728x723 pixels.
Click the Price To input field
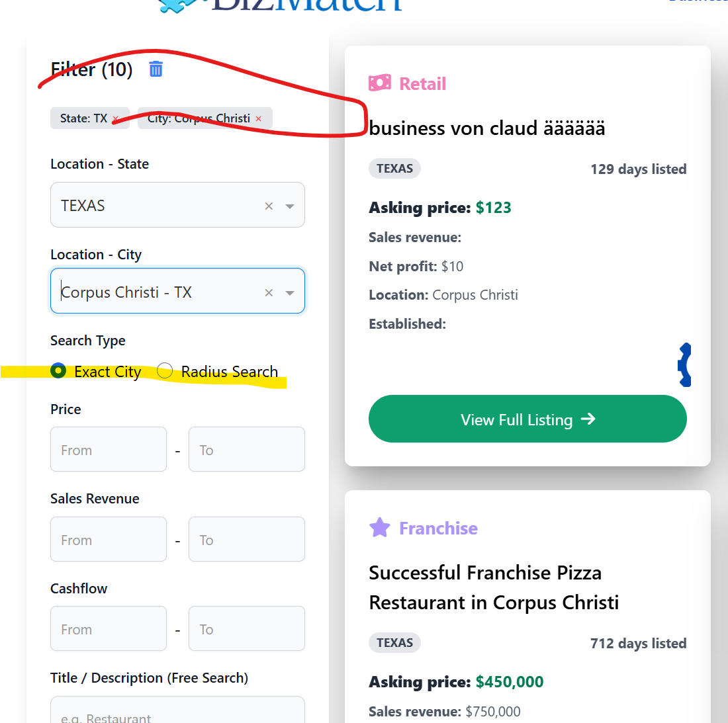[x=246, y=450]
